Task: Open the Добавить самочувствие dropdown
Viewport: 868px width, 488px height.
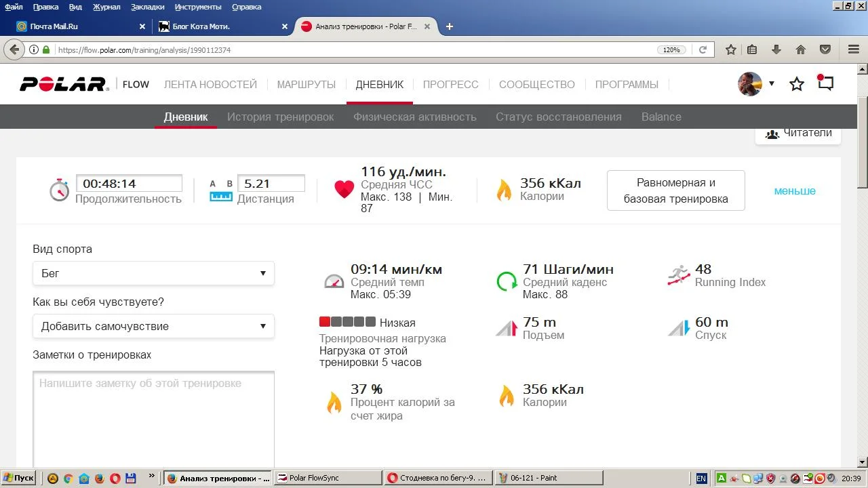Action: click(x=153, y=326)
